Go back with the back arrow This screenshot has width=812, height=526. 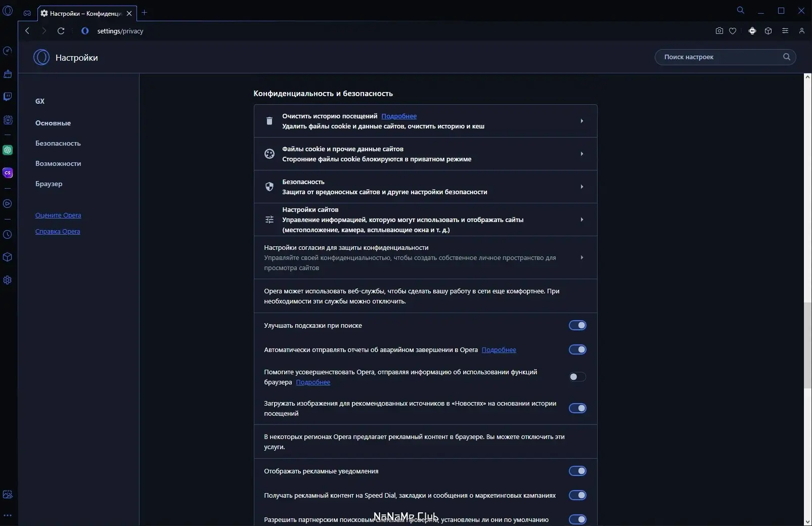[x=27, y=31]
